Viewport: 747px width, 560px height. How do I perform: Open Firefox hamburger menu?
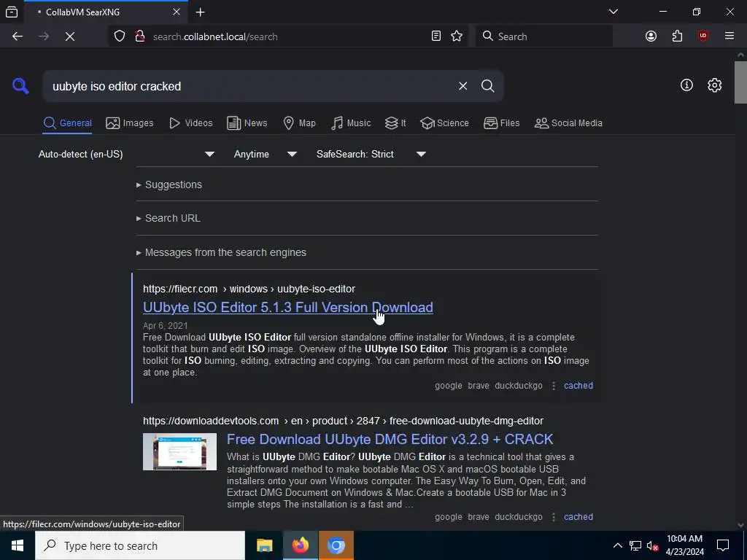coord(729,36)
